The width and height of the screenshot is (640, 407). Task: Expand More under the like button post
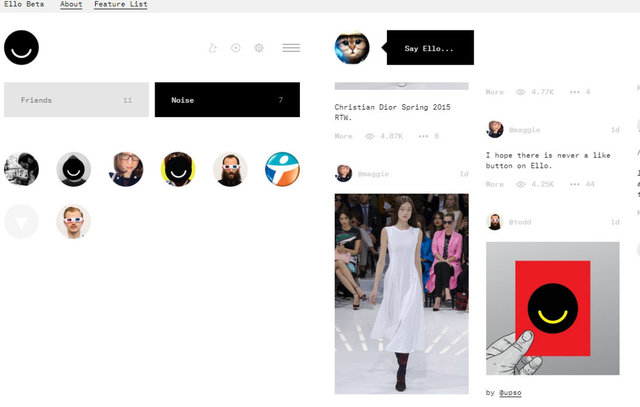pos(494,184)
